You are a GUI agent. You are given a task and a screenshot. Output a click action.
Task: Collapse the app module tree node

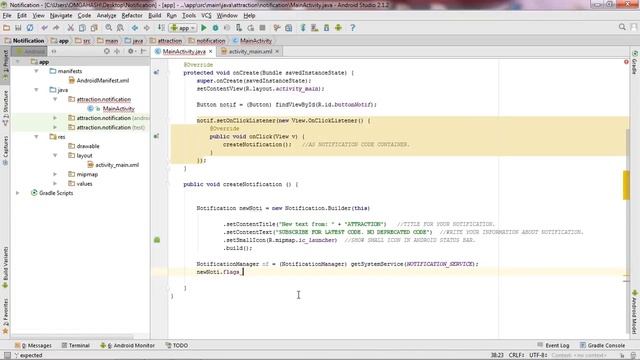point(18,62)
